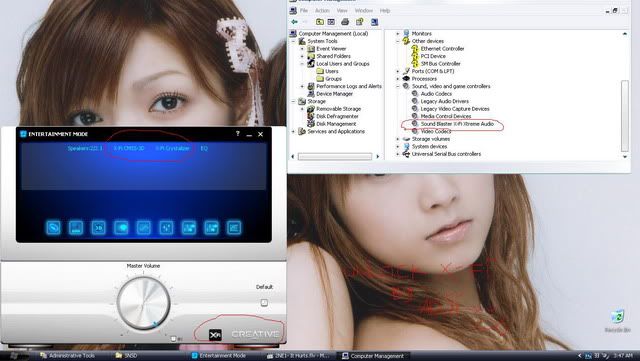Viewport: 640px width, 361px height.
Task: Click the last icon in Entertainment Mode icon row
Action: point(234,227)
